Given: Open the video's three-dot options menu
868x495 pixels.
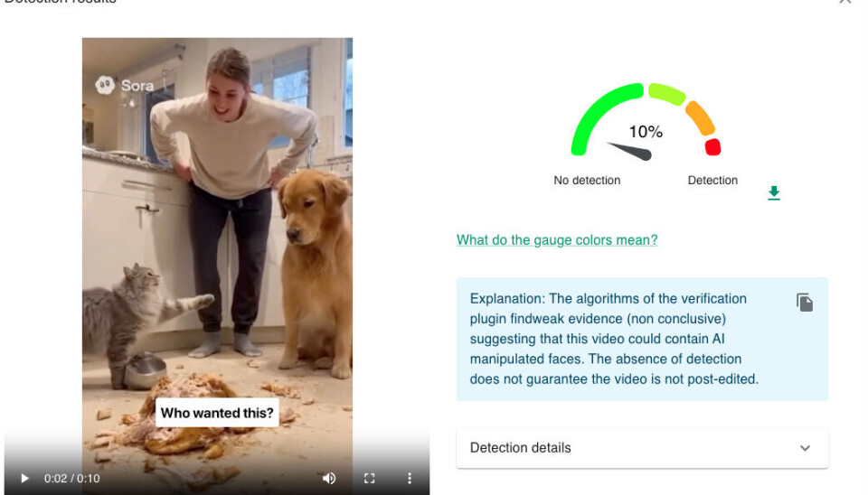Looking at the screenshot, I should click(x=409, y=478).
